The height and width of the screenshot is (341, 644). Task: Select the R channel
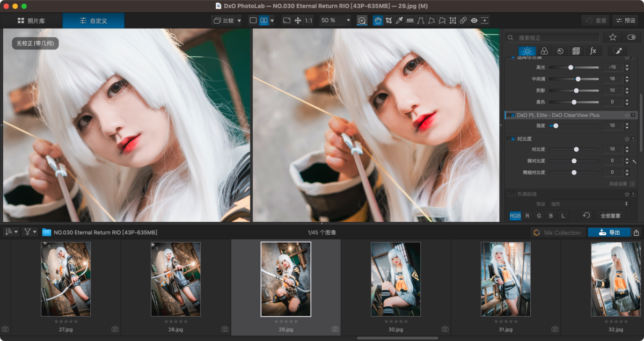click(x=527, y=215)
